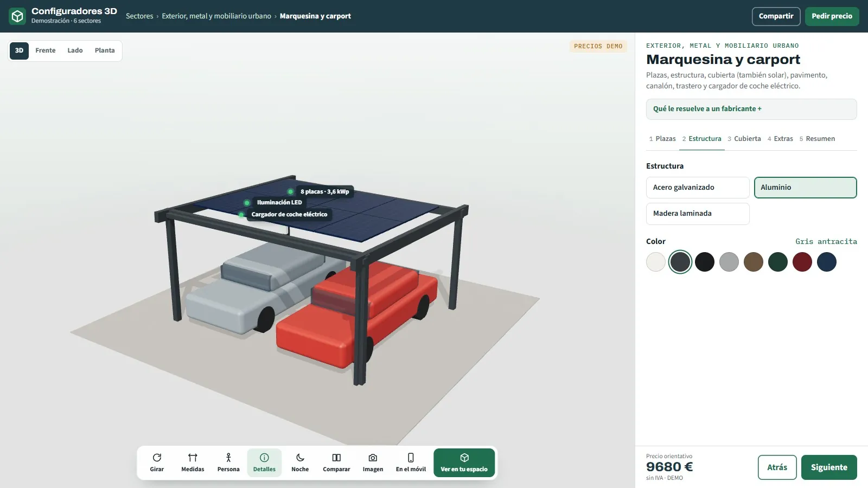Go back with the Atrás button
Image resolution: width=868 pixels, height=488 pixels.
[x=777, y=467]
